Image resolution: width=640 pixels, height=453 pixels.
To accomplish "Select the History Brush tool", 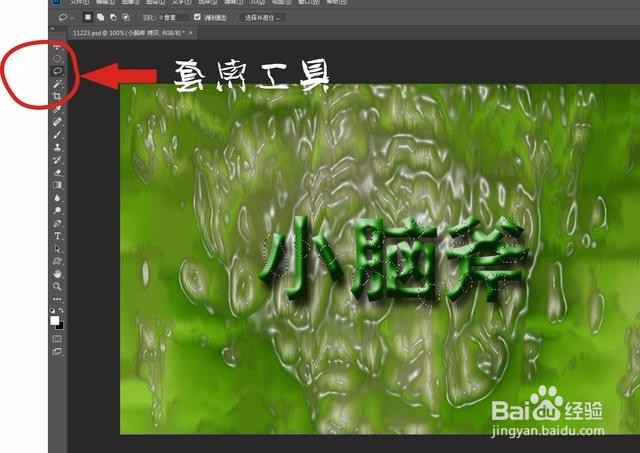I will coord(58,160).
